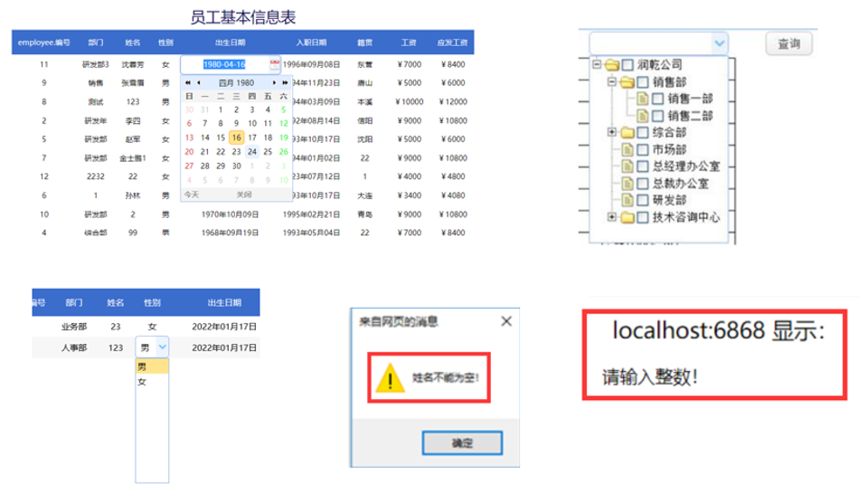Choose 女 option in the gender dropdown list
This screenshot has width=868, height=495.
[x=152, y=382]
